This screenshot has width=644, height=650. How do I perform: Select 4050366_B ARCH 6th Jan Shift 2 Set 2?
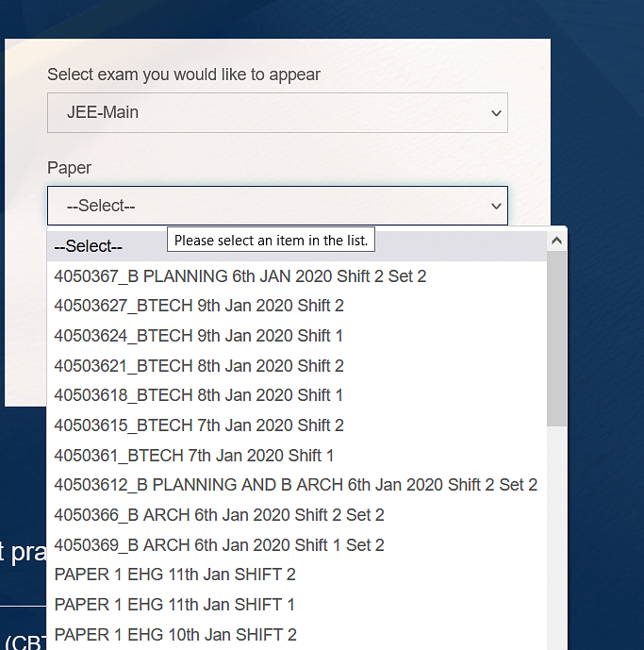297,515
